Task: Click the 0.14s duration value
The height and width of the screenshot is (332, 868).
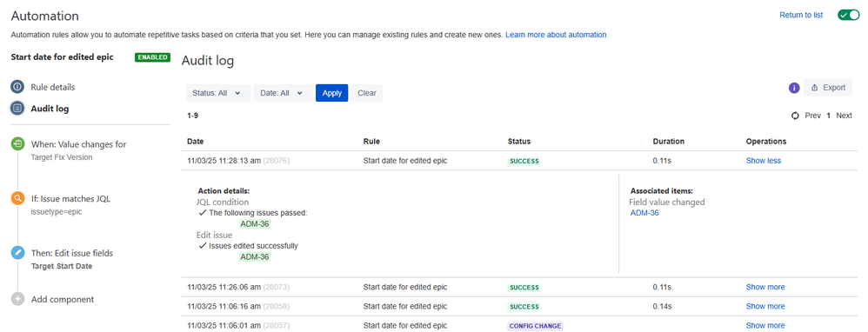Action: (662, 307)
